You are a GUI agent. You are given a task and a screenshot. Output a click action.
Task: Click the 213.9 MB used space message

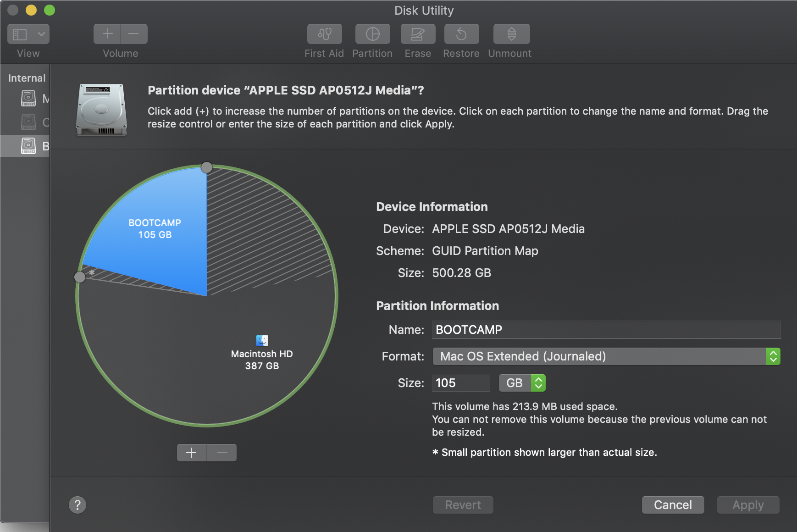click(525, 406)
